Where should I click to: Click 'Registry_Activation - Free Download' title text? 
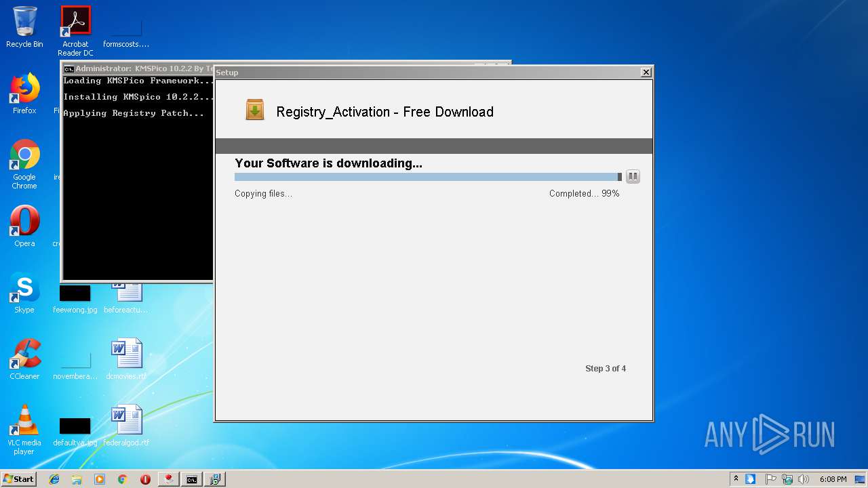384,112
